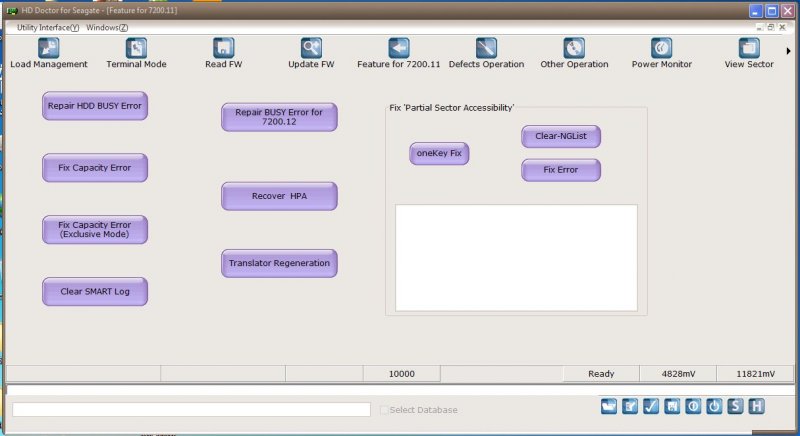Click the Fix Error button

point(561,170)
